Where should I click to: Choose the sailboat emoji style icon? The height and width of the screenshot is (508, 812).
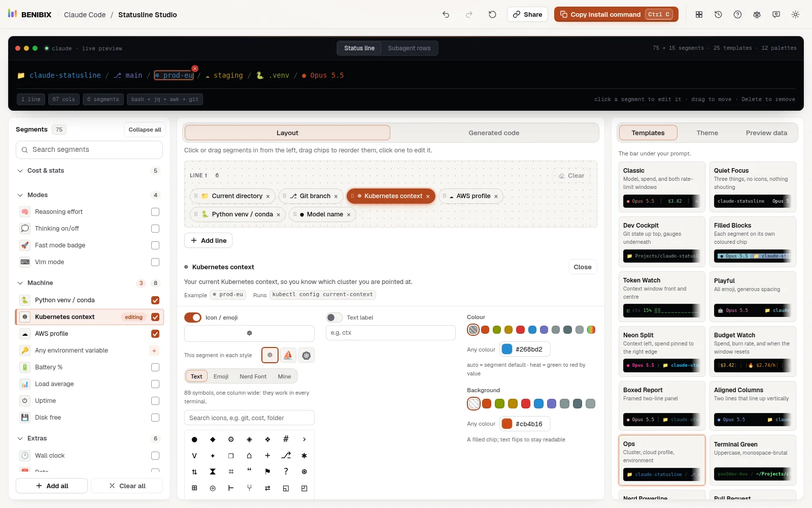[288, 355]
